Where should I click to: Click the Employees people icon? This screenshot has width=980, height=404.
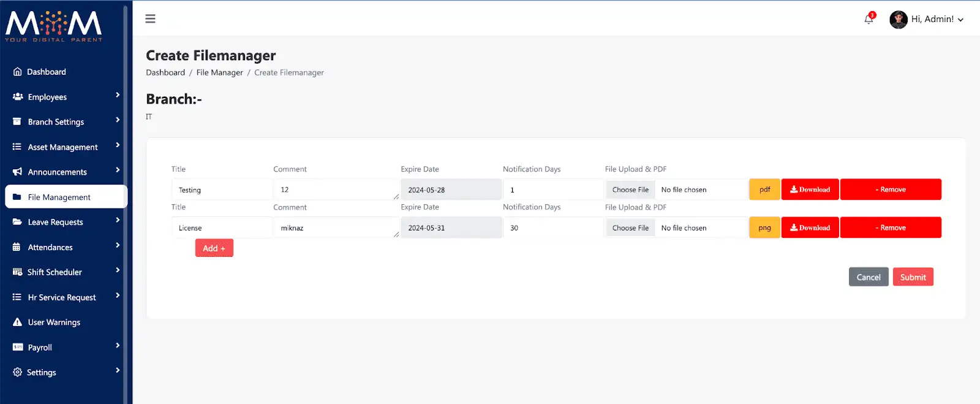tap(18, 97)
